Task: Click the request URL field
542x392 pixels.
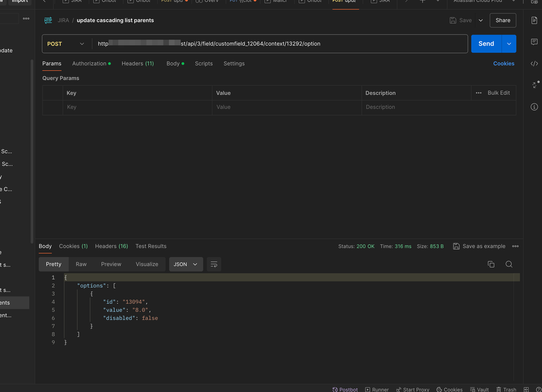Action: click(280, 44)
